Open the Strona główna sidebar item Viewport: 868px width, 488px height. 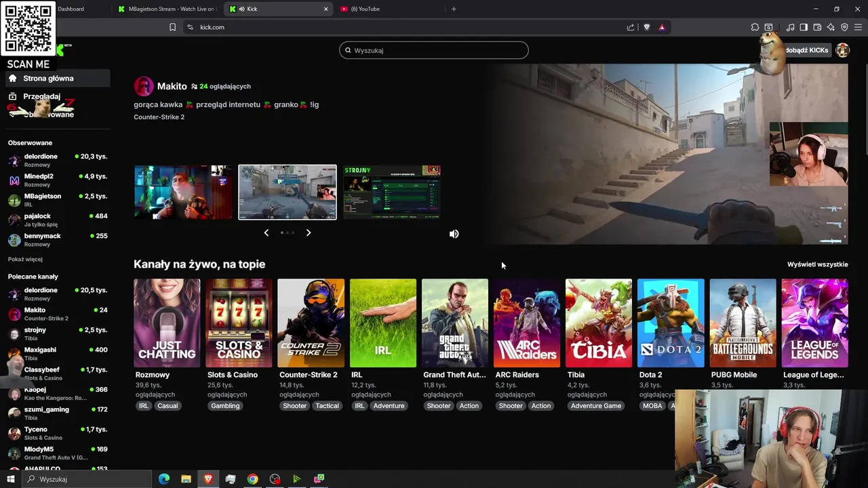coord(58,78)
